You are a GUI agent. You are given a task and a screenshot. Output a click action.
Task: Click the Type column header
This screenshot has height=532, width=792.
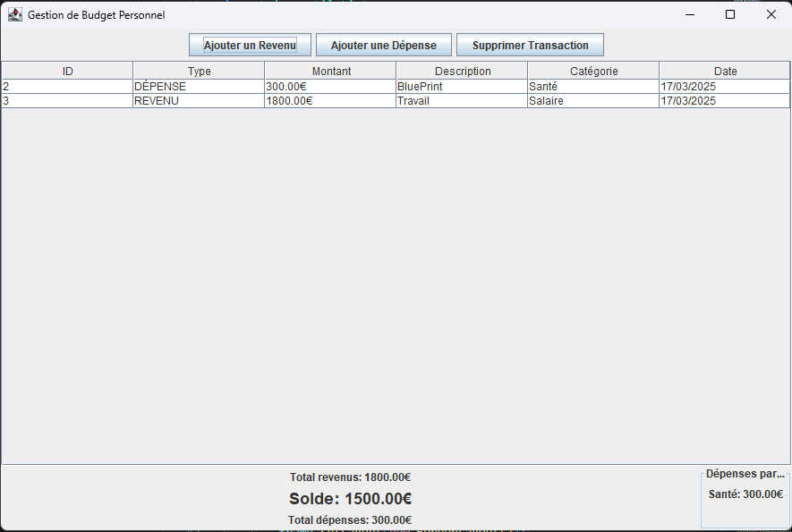pos(199,71)
